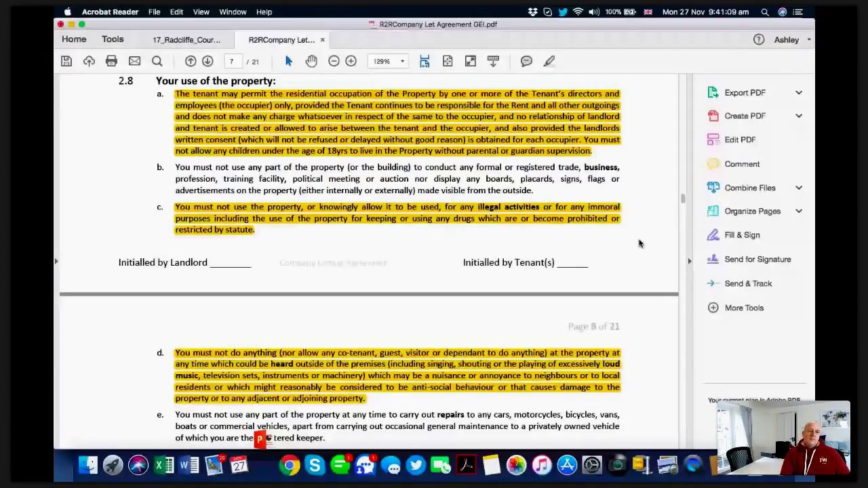The width and height of the screenshot is (868, 488).
Task: Click the Read mode toolbar icon
Action: pos(493,62)
